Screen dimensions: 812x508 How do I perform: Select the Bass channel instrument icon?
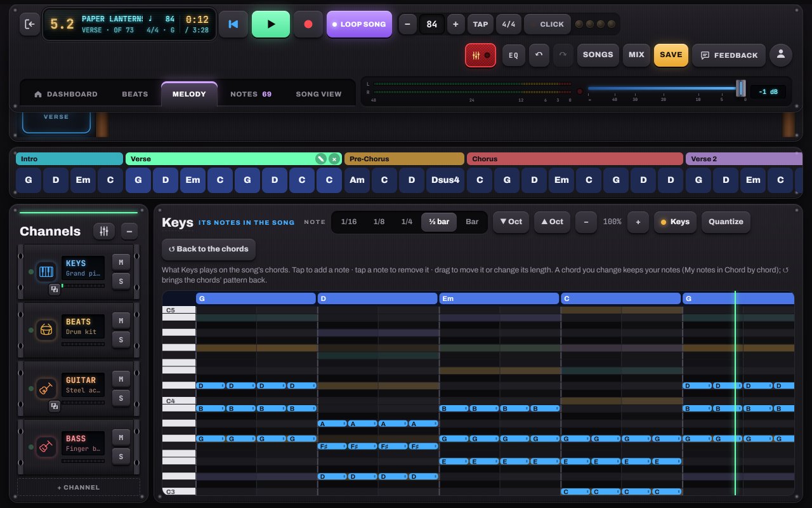[46, 447]
